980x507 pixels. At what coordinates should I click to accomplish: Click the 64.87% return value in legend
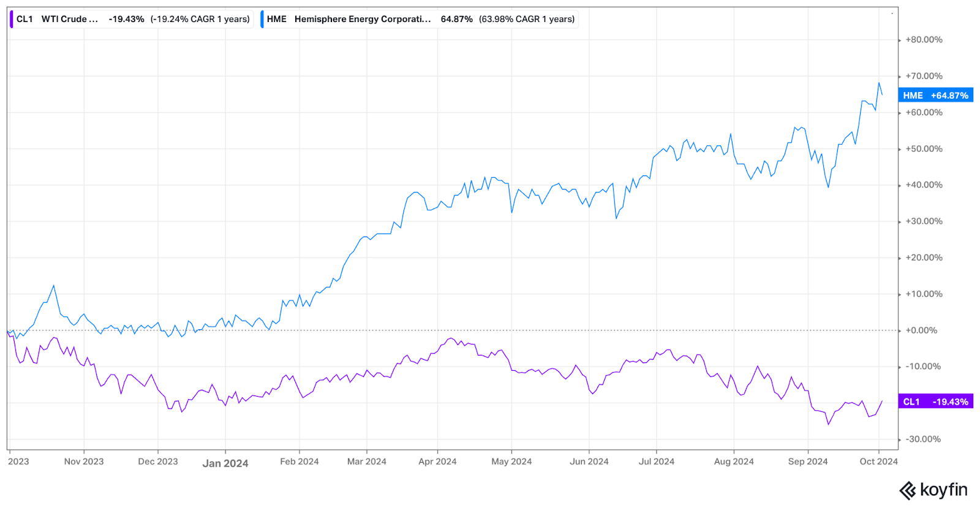click(x=457, y=19)
